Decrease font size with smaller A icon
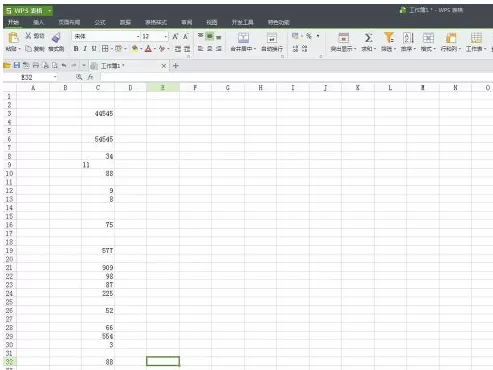Image resolution: width=493 pixels, height=370 pixels. click(185, 36)
